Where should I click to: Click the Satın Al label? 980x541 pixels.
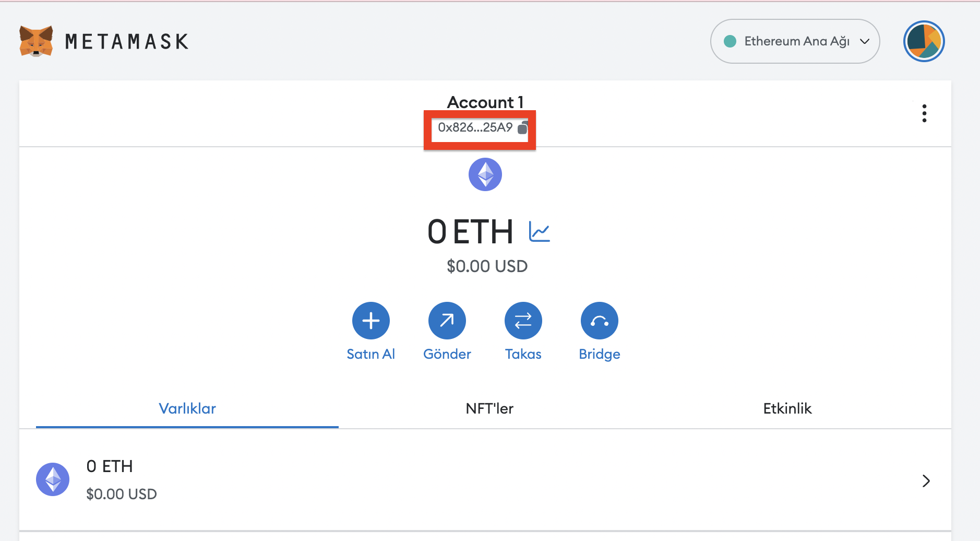tap(371, 354)
